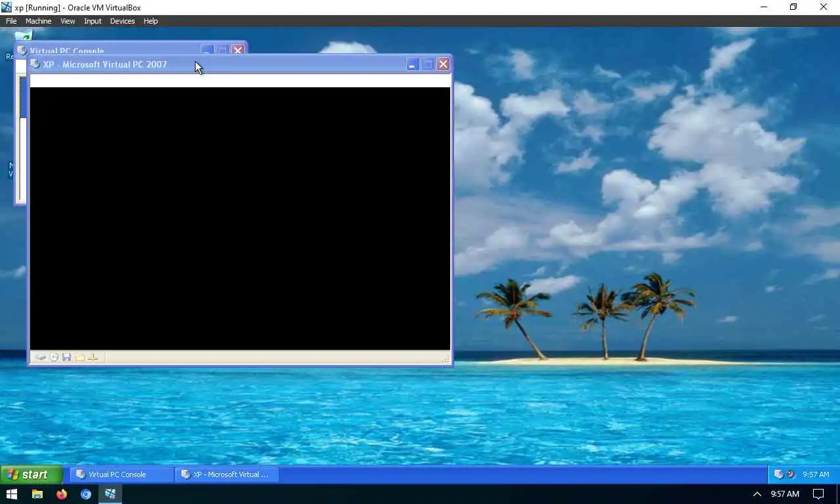Click the second XP system tray icon
The width and height of the screenshot is (840, 504).
pyautogui.click(x=791, y=474)
